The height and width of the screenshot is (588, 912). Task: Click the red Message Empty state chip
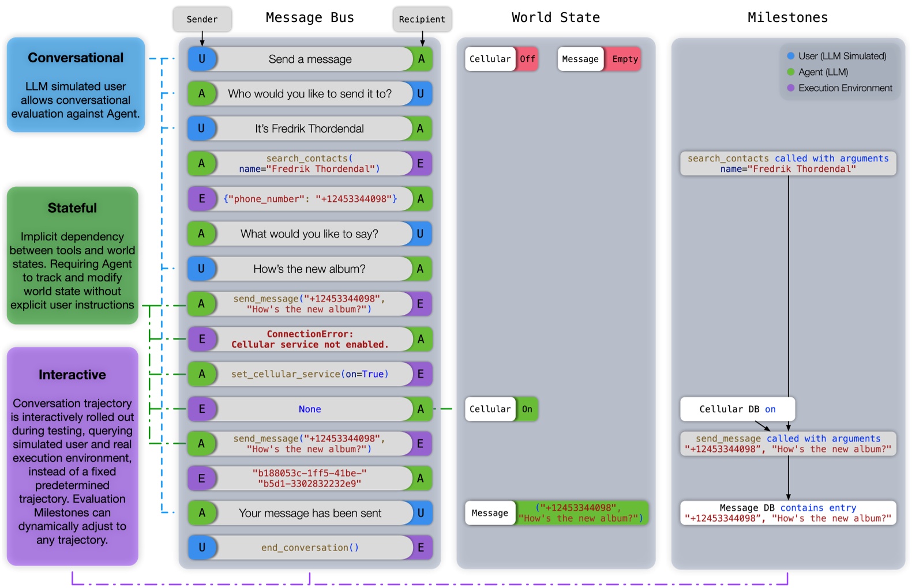tap(624, 59)
